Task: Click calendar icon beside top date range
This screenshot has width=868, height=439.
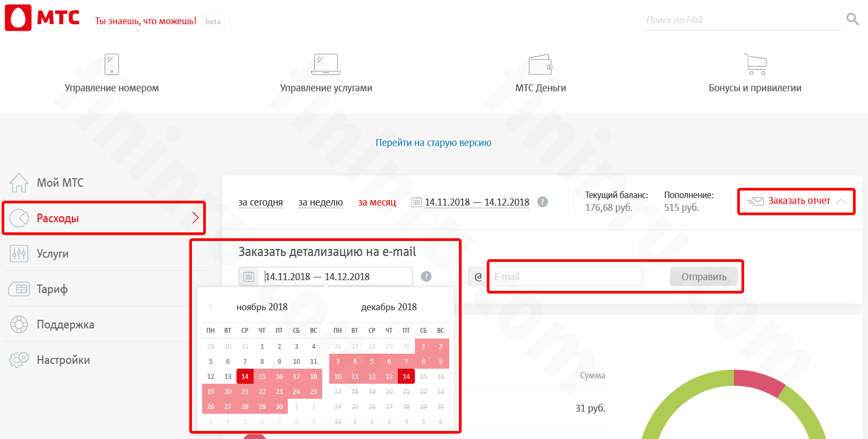Action: click(x=416, y=202)
